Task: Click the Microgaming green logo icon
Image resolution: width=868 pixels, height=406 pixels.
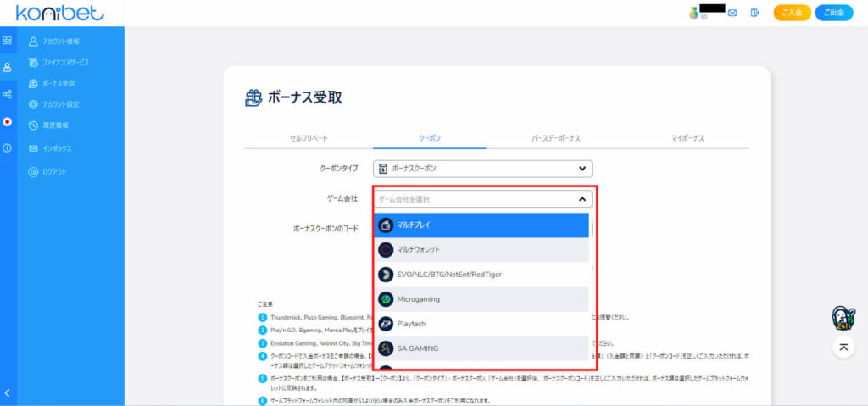Action: pyautogui.click(x=386, y=299)
